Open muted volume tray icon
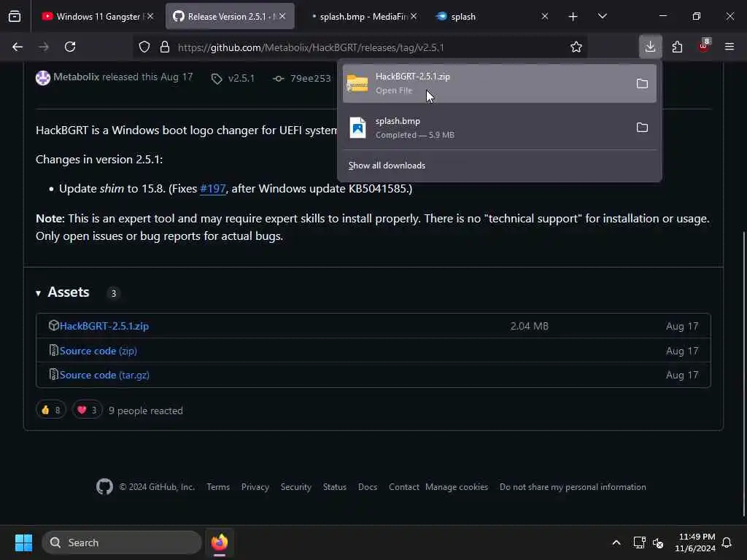The width and height of the screenshot is (747, 560). [659, 542]
